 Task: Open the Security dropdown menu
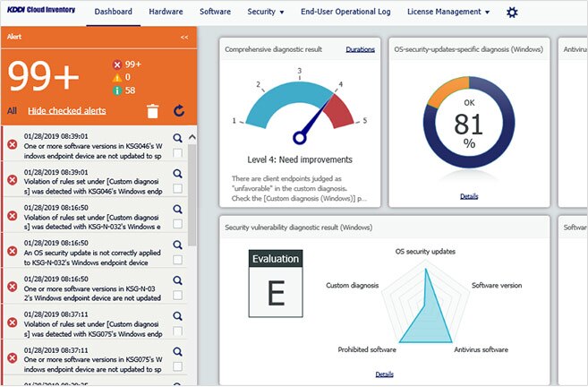(267, 13)
